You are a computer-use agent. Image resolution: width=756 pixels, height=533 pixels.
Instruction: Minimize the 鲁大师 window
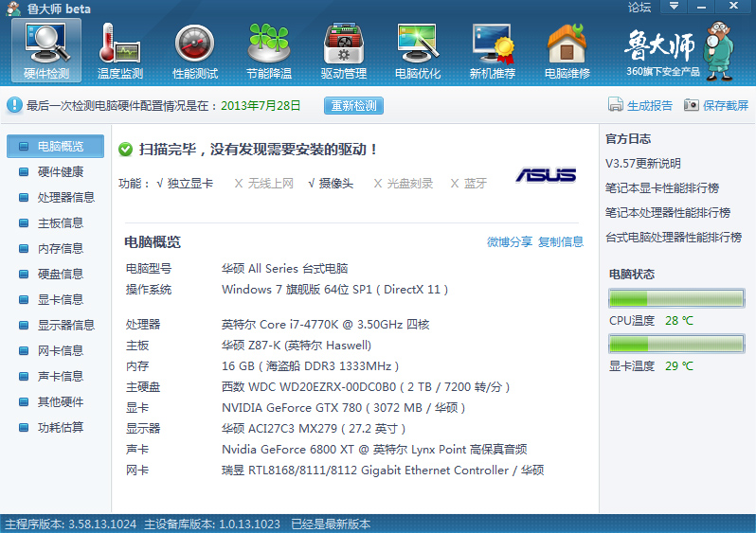tap(701, 7)
